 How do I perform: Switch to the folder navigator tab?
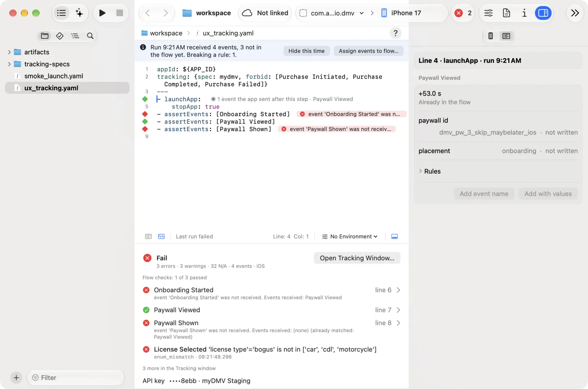tap(45, 36)
